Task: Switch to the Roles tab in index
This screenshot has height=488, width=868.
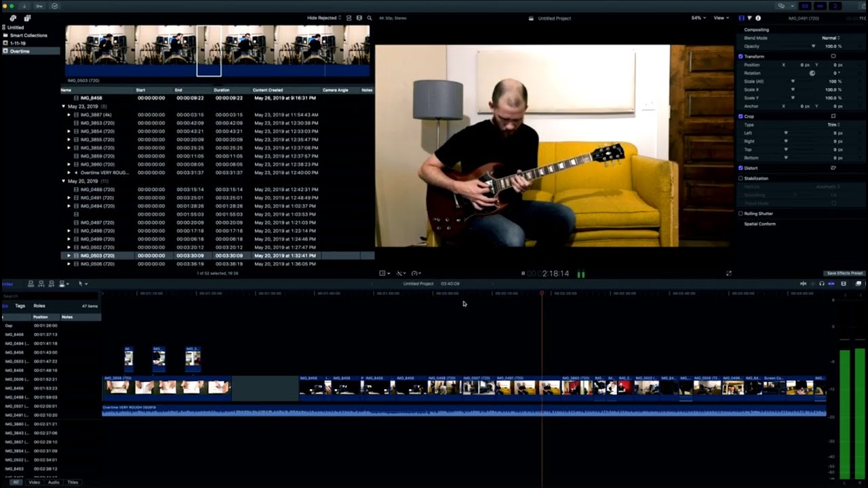Action: pyautogui.click(x=39, y=306)
